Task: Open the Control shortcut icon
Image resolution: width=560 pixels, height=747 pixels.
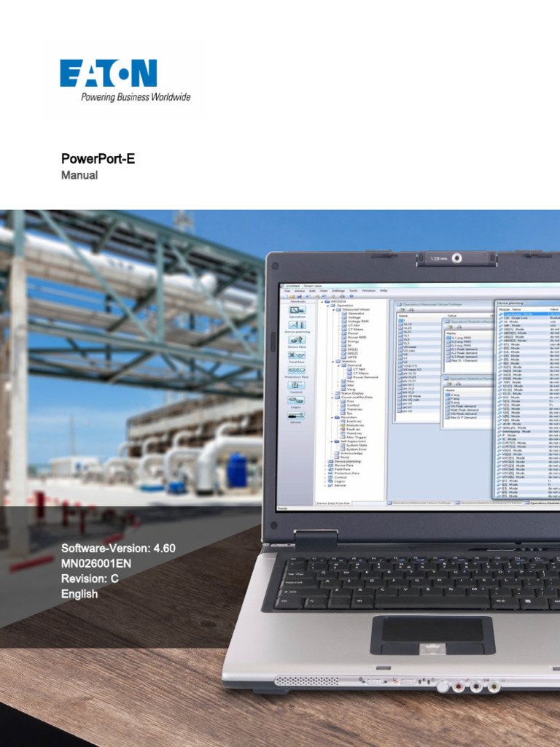Action: (x=297, y=385)
